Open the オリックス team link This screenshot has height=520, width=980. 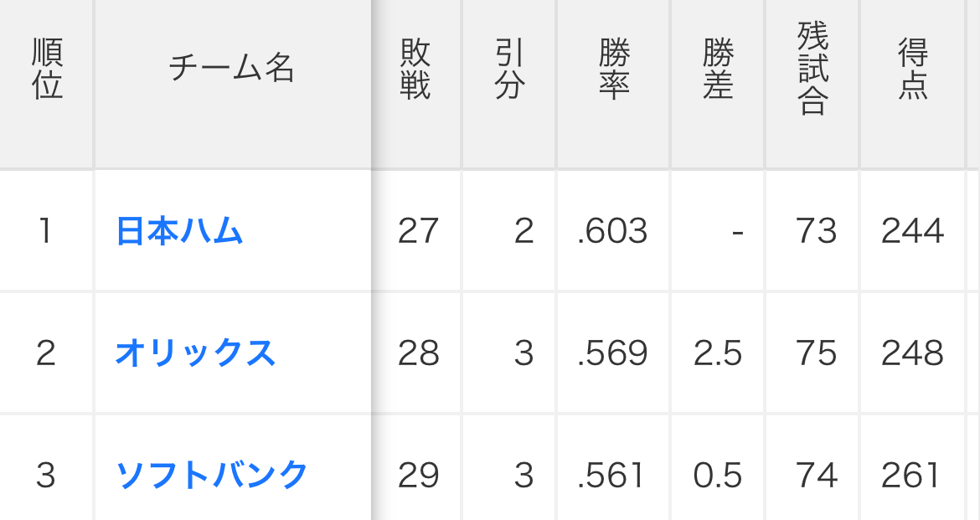195,353
